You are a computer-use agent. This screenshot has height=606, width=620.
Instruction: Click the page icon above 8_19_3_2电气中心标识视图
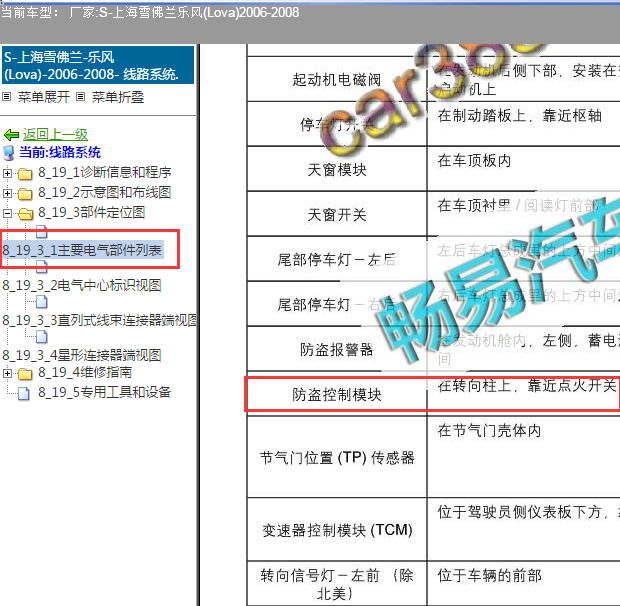42,267
